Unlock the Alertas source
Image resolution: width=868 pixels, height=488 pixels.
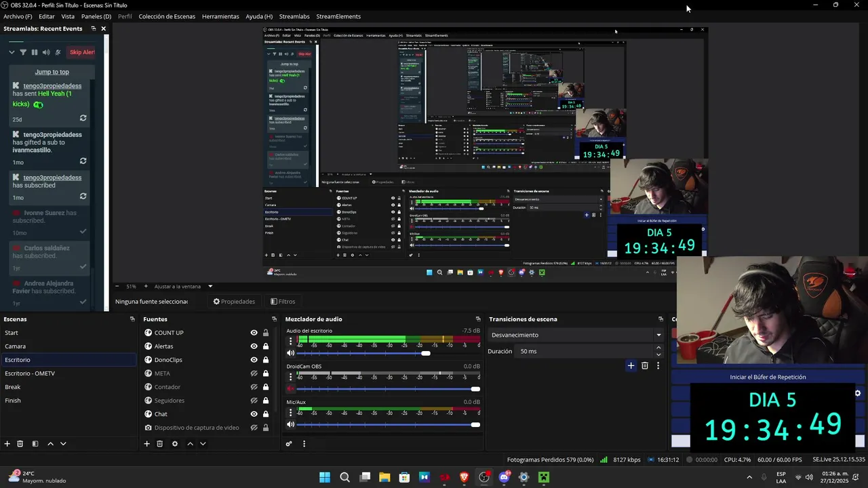(x=265, y=346)
